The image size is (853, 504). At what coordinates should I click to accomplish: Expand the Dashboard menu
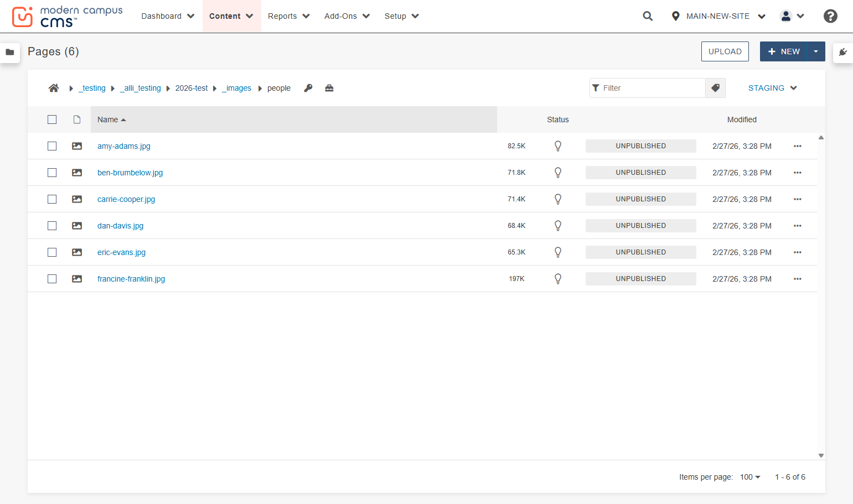[168, 16]
